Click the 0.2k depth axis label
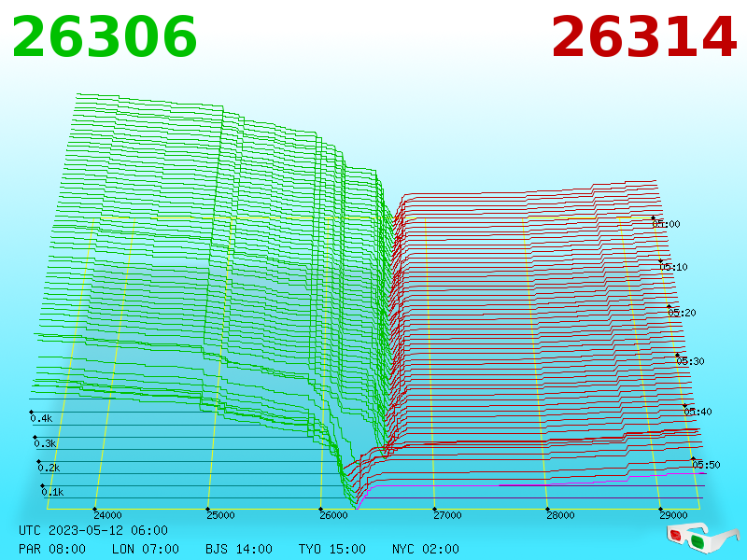 49,468
